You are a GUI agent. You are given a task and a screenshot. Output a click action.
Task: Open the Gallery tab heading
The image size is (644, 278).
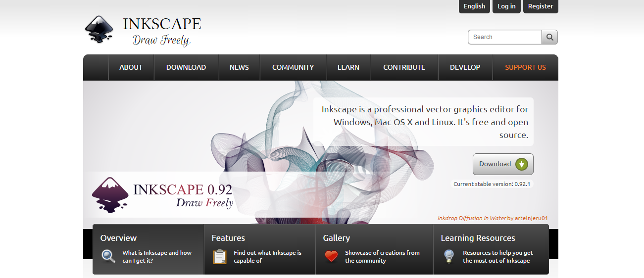point(337,238)
